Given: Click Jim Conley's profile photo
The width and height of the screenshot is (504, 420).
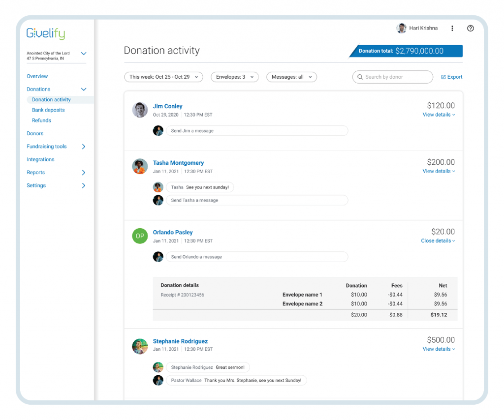Looking at the screenshot, I should point(140,110).
